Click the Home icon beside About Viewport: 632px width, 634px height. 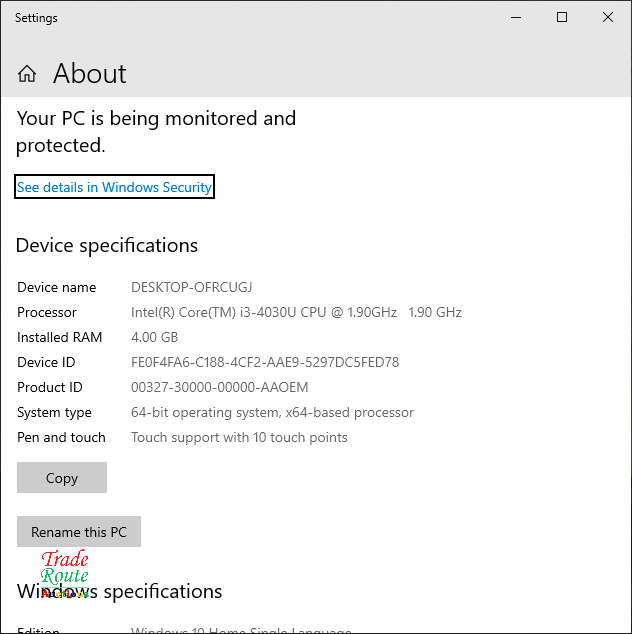pos(27,74)
